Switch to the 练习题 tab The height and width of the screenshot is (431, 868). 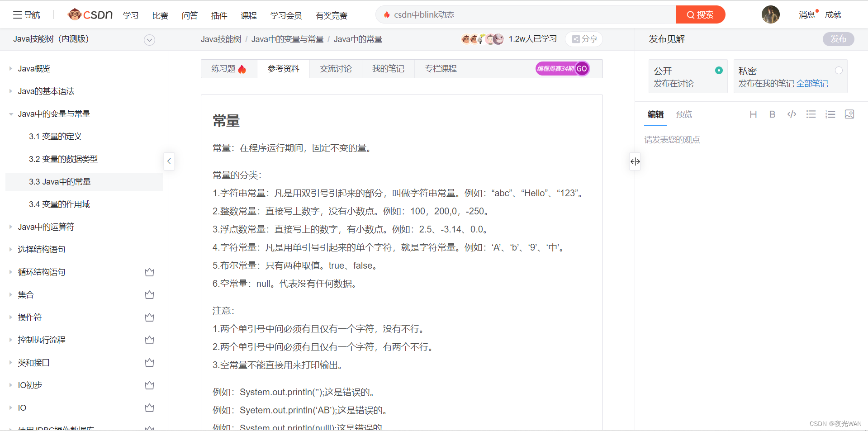[x=229, y=69]
